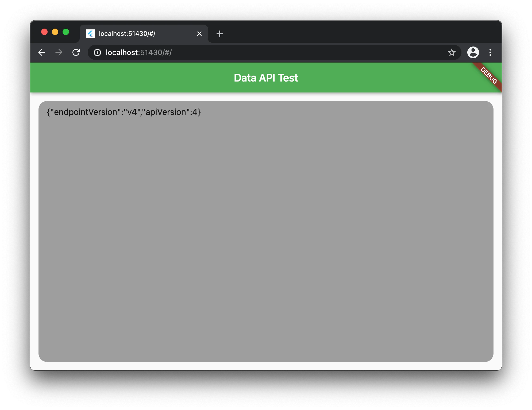Open the Chrome profile avatar

pyautogui.click(x=473, y=52)
